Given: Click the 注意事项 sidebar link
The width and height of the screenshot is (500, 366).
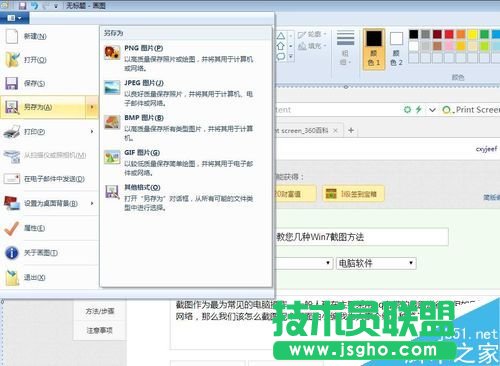Looking at the screenshot, I should (100, 330).
